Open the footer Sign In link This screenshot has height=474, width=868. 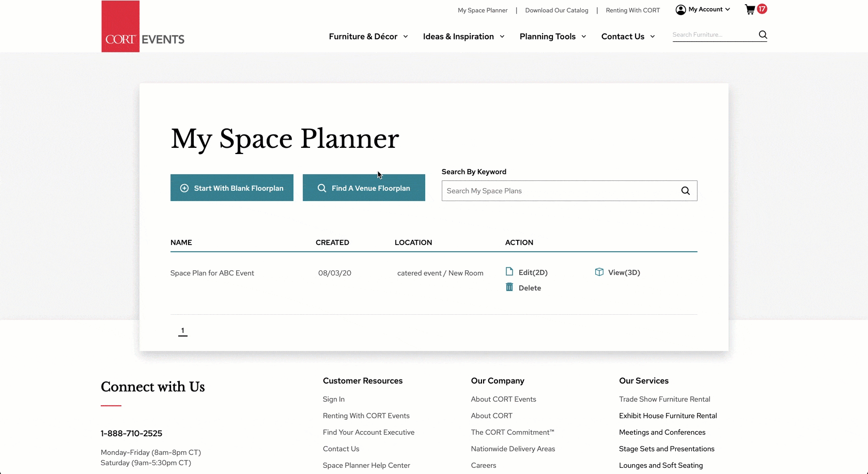[x=334, y=399]
